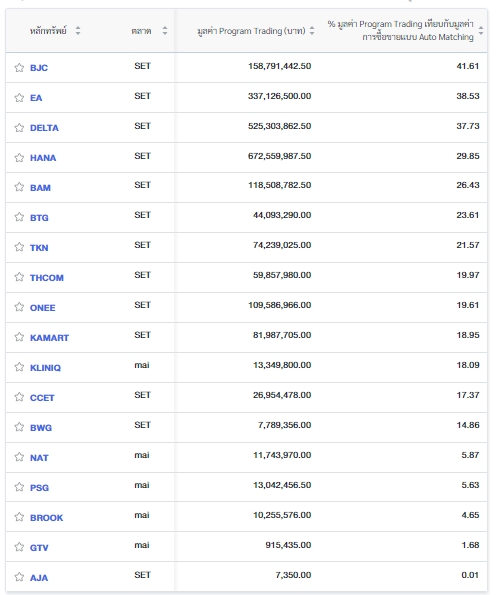The height and width of the screenshot is (595, 498).
Task: Star the BAM stock row
Action: (19, 187)
